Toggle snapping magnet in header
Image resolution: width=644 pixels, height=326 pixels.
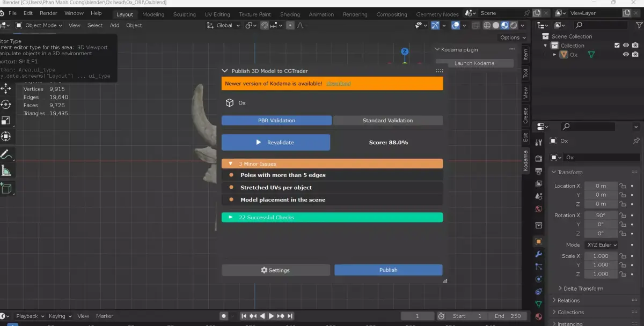tap(265, 25)
